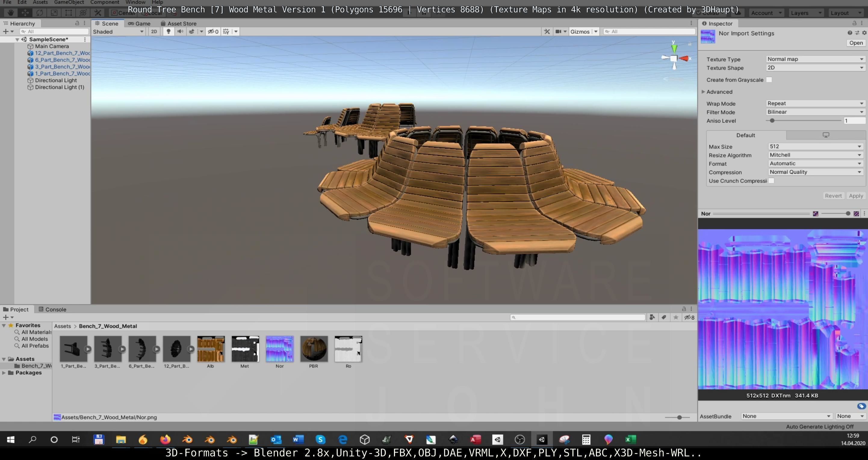The width and height of the screenshot is (868, 460).
Task: Toggle hidden objects visibility counter
Action: coord(213,31)
